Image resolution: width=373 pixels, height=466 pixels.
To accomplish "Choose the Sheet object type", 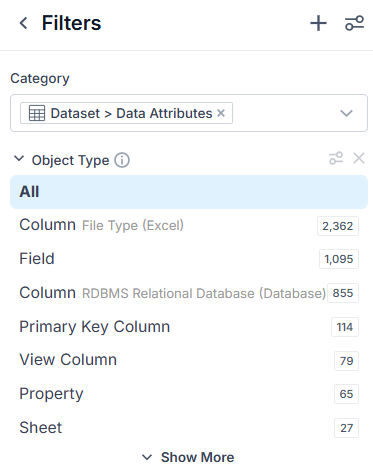I will point(189,428).
